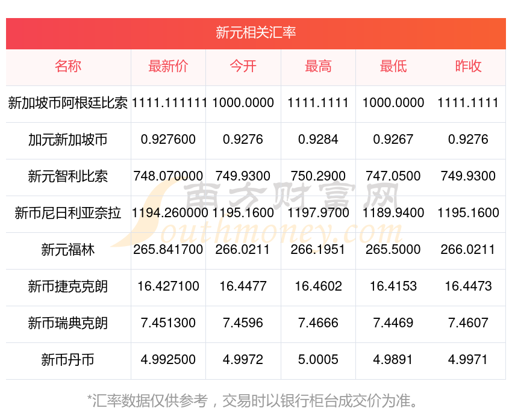Click the 16.4153 low value
The width and height of the screenshot is (512, 420).
pyautogui.click(x=393, y=286)
